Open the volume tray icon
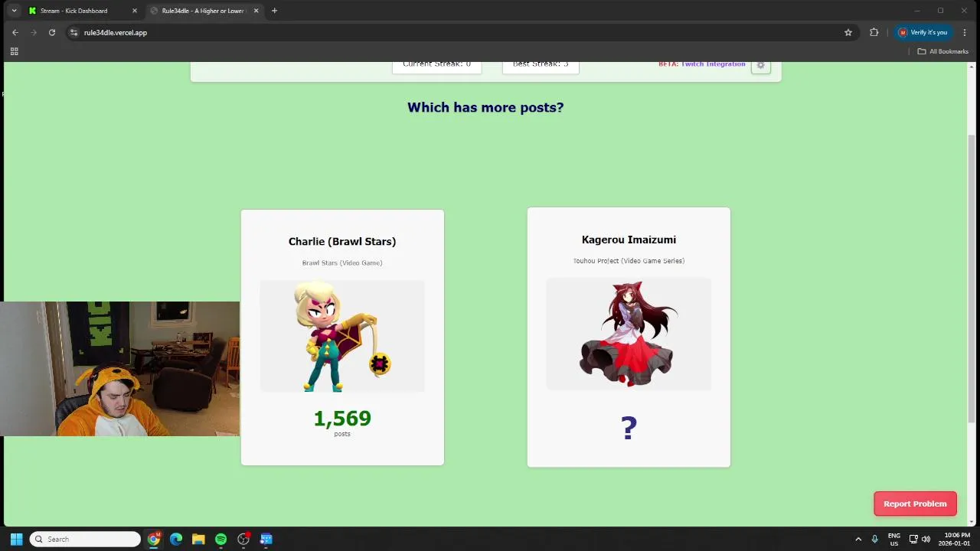The height and width of the screenshot is (551, 980). pyautogui.click(x=926, y=539)
